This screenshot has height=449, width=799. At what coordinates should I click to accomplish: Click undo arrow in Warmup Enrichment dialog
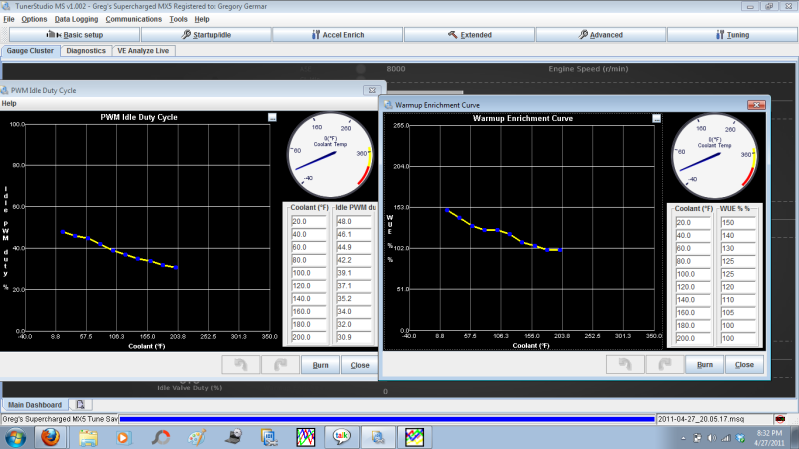point(625,365)
